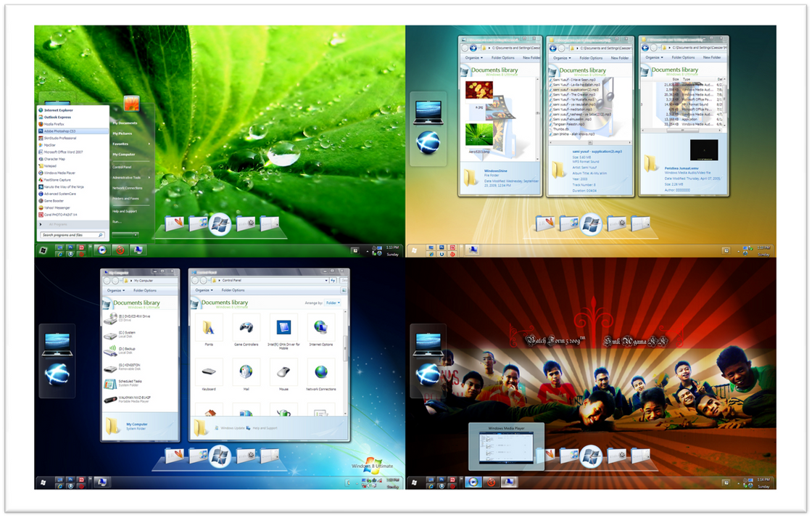Open the Scheduled Tasks system folder
This screenshot has height=518, width=812.
point(130,382)
